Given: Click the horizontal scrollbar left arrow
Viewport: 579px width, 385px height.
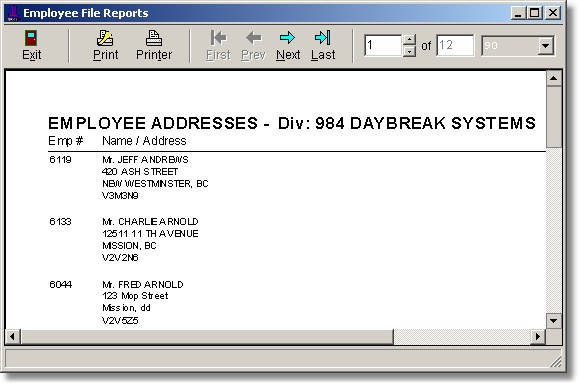Looking at the screenshot, I should (13, 337).
